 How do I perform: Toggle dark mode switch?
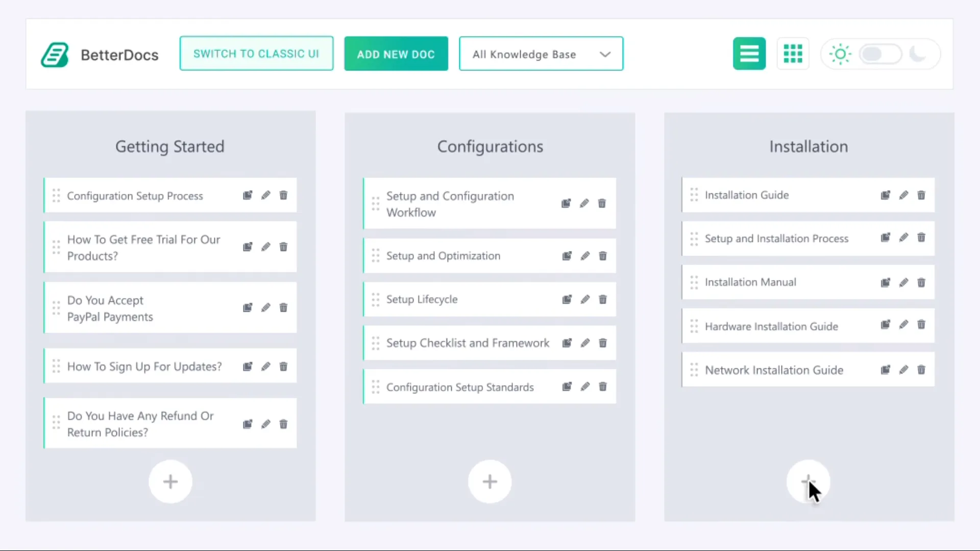[880, 54]
